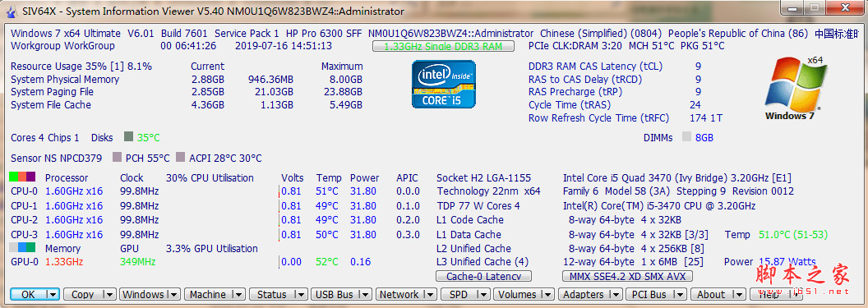Click 'Resource Usage 35% [1] 8.1%' text

point(81,67)
